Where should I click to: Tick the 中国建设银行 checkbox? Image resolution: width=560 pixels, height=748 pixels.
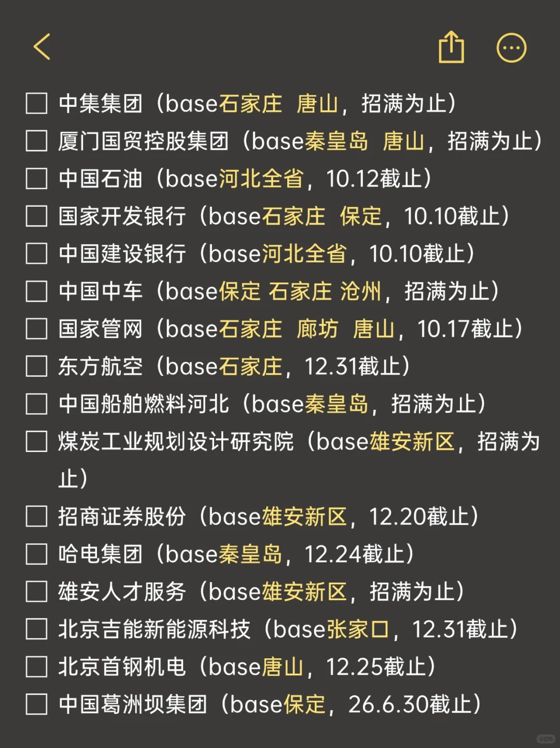(37, 254)
